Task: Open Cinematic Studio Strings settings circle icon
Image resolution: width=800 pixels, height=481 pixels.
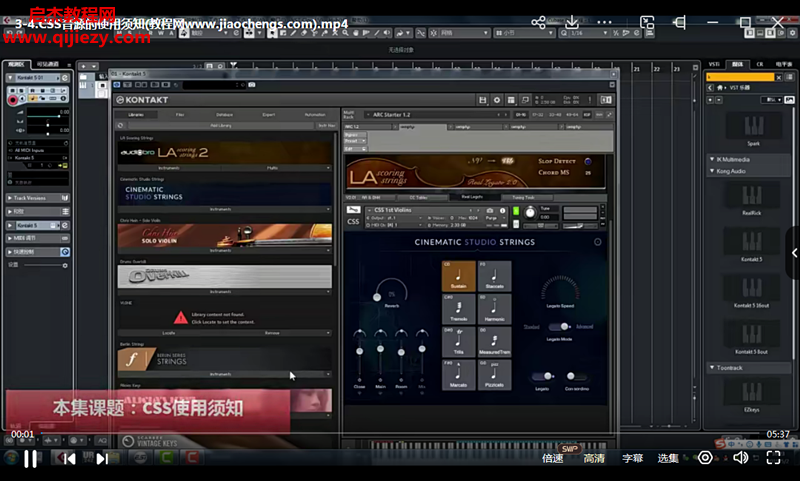Action: point(597,242)
